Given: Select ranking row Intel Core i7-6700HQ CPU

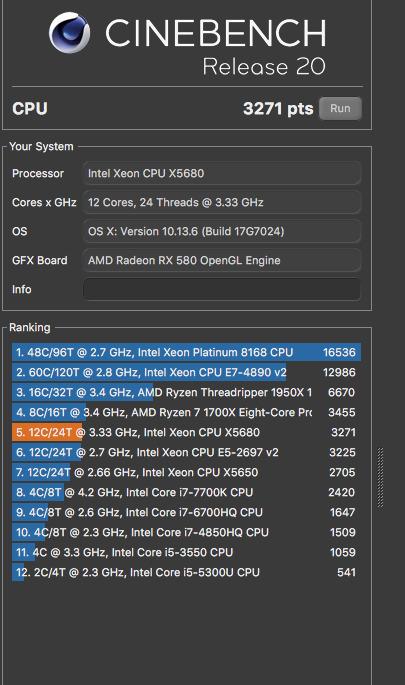Looking at the screenshot, I should click(187, 512).
